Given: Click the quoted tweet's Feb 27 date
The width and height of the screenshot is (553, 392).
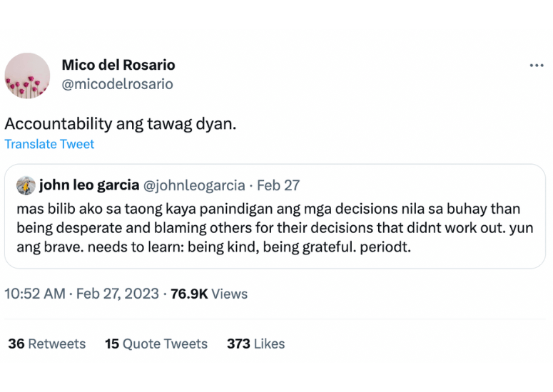Looking at the screenshot, I should point(278,185).
